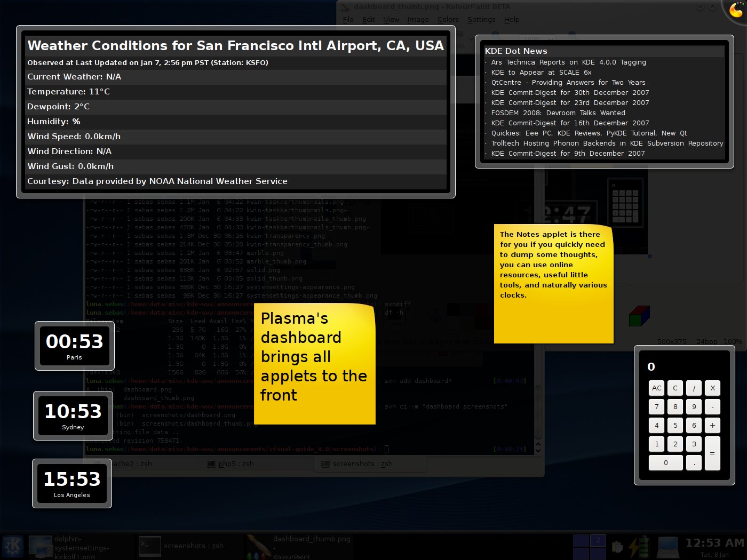Click calculator digit 1 key
The image size is (747, 560).
point(657,444)
